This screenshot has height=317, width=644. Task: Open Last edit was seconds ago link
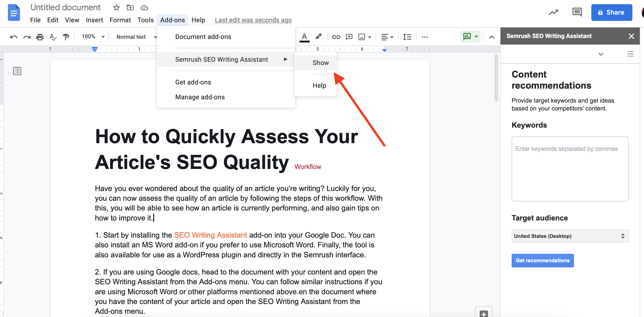coord(253,20)
